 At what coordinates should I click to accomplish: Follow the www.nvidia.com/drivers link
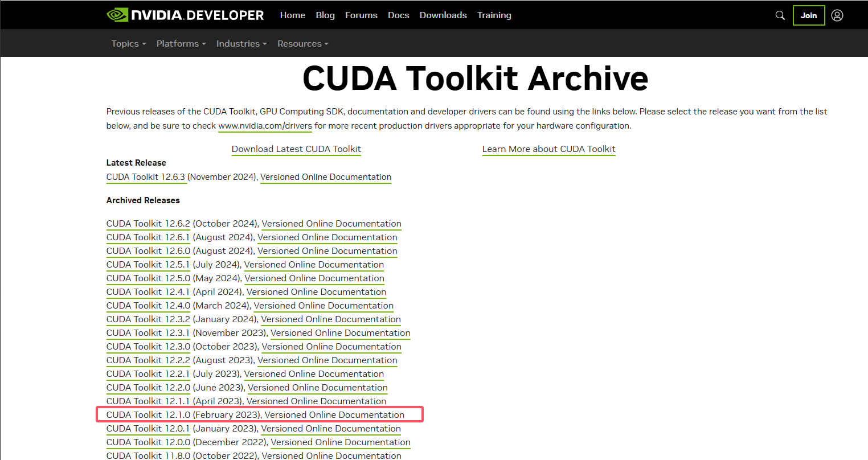pyautogui.click(x=265, y=126)
